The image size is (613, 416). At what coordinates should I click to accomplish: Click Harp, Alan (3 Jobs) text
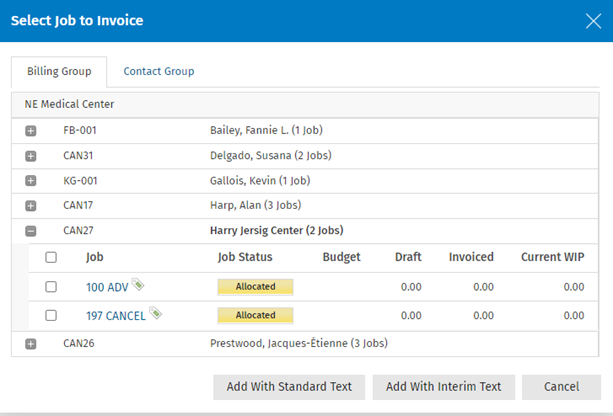point(255,205)
